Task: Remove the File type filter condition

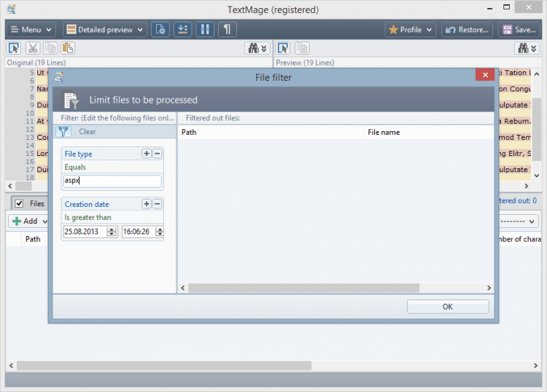Action: (x=158, y=154)
